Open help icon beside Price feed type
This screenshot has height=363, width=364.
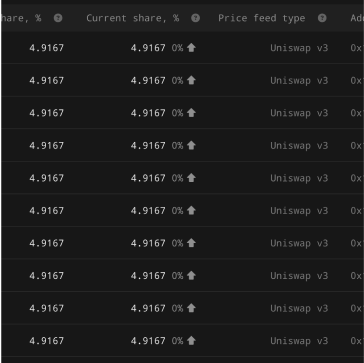click(x=322, y=18)
